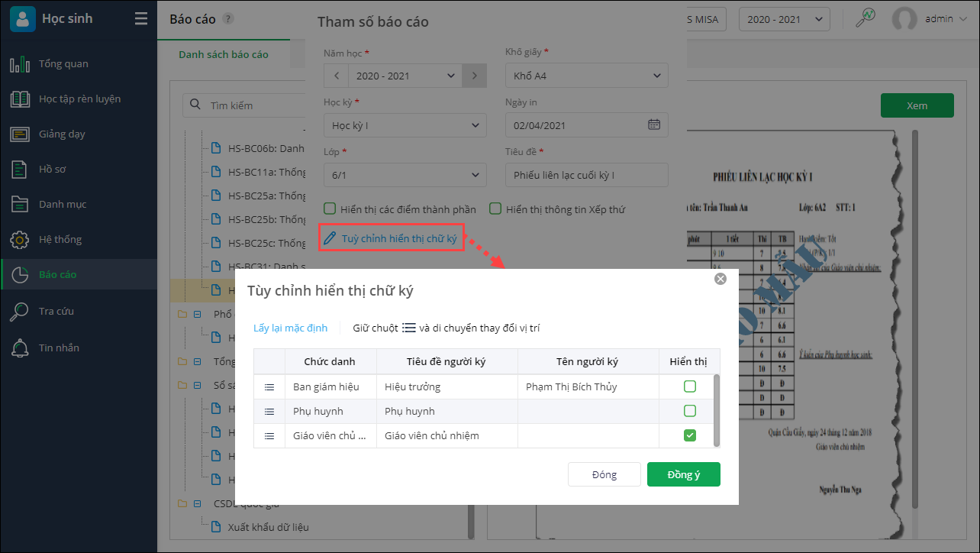Grab the drag handle for Giáo viên chủ nhiệm row
The width and height of the screenshot is (980, 553).
coord(269,436)
